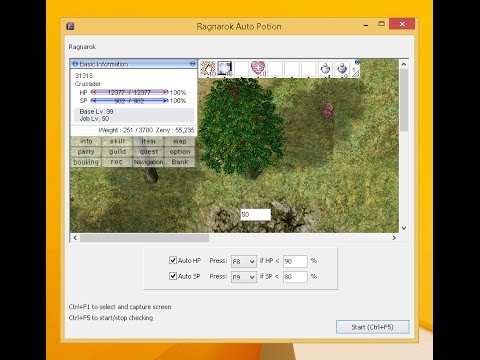Click the quest game menu button

click(x=148, y=152)
